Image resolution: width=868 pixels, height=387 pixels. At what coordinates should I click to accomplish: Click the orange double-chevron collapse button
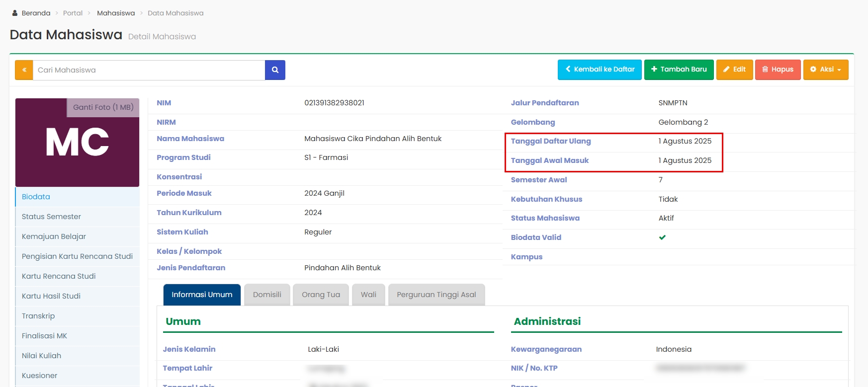[x=24, y=70]
